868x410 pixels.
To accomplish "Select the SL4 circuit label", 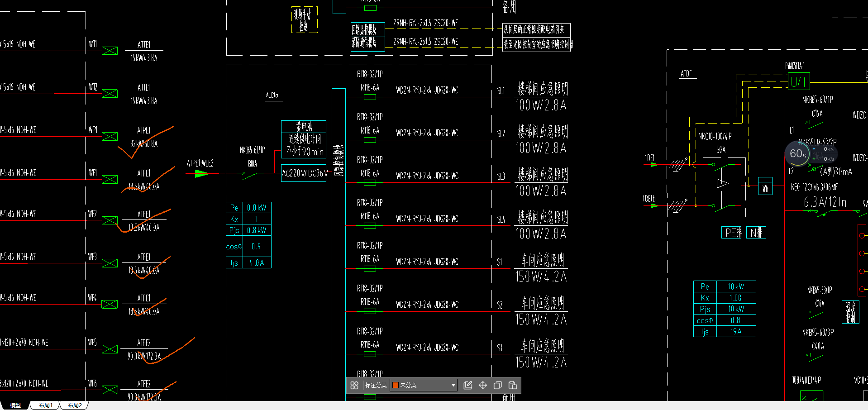I will [501, 219].
